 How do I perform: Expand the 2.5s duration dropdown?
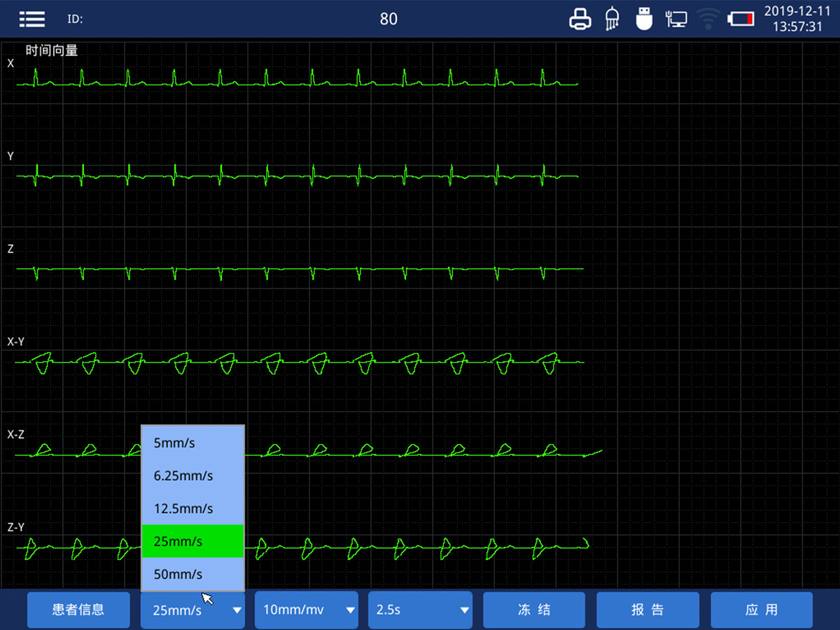[x=421, y=610]
